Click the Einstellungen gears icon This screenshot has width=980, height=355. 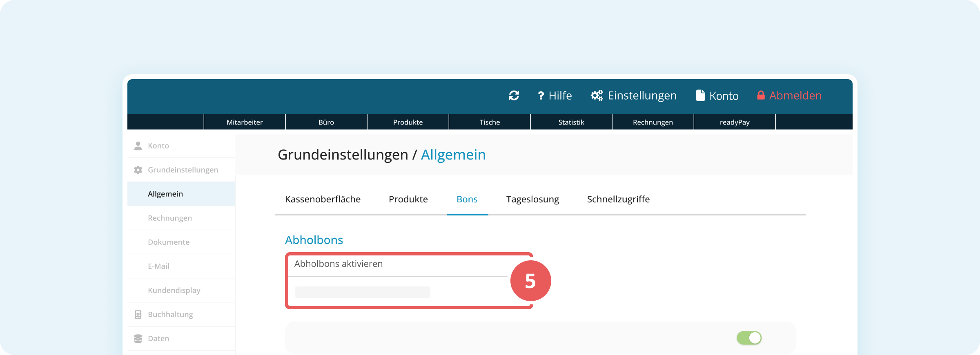pos(597,95)
